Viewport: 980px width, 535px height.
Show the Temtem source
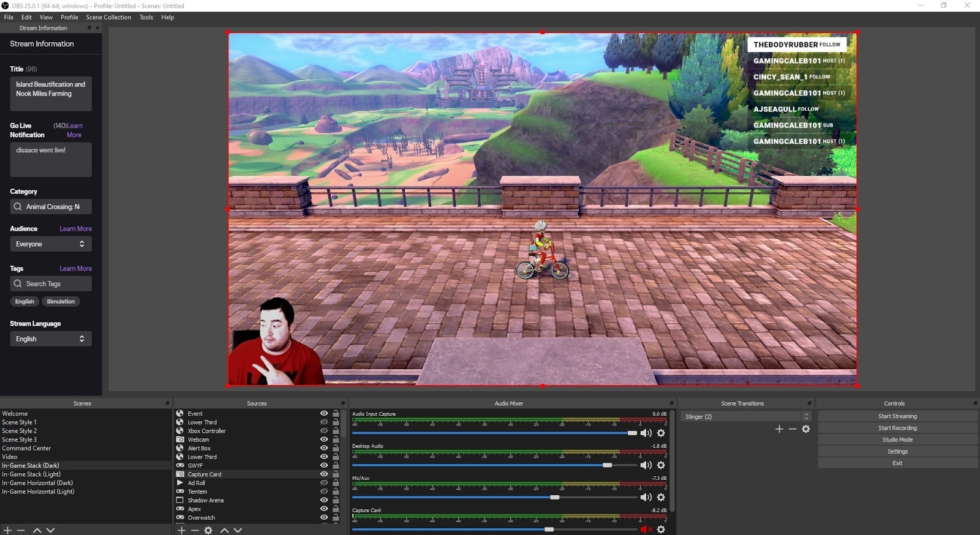pos(324,492)
